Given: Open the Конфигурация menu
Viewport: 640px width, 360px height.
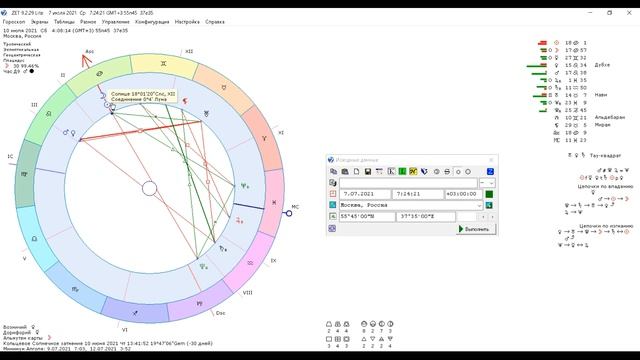Looking at the screenshot, I should (152, 22).
